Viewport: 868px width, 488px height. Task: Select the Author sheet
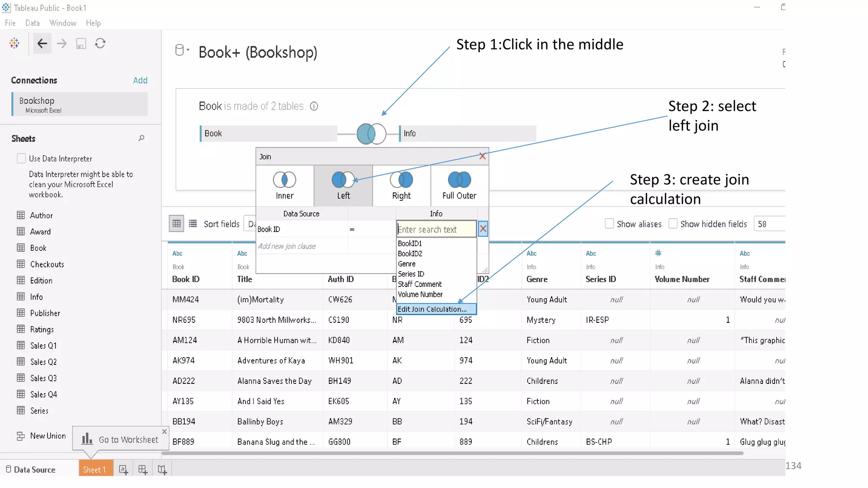(x=41, y=215)
